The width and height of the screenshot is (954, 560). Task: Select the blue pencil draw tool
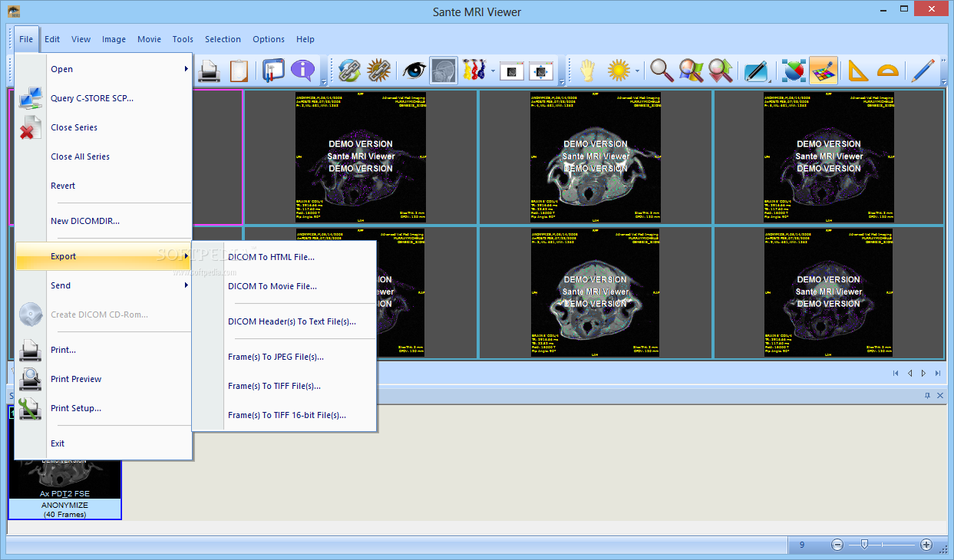click(923, 71)
